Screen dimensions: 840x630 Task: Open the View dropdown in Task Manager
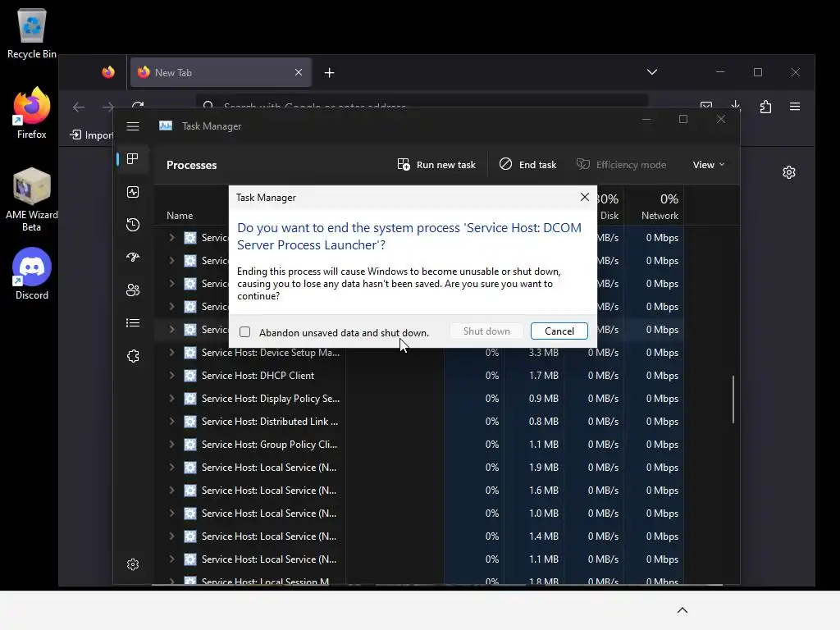click(x=708, y=164)
